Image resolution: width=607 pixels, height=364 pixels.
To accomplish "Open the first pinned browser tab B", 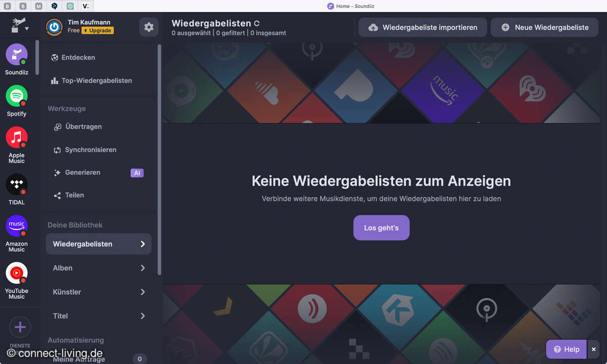I will coord(8,6).
